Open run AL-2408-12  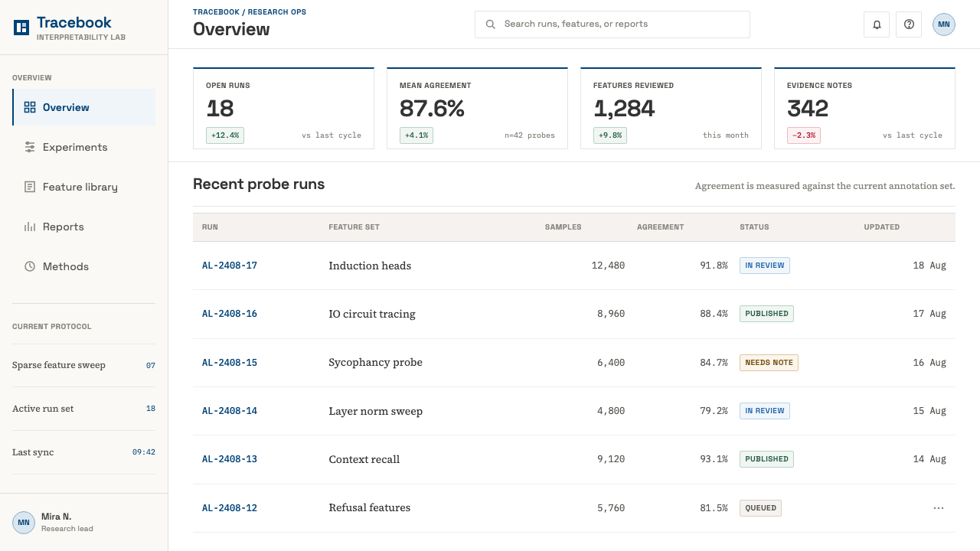click(x=230, y=508)
